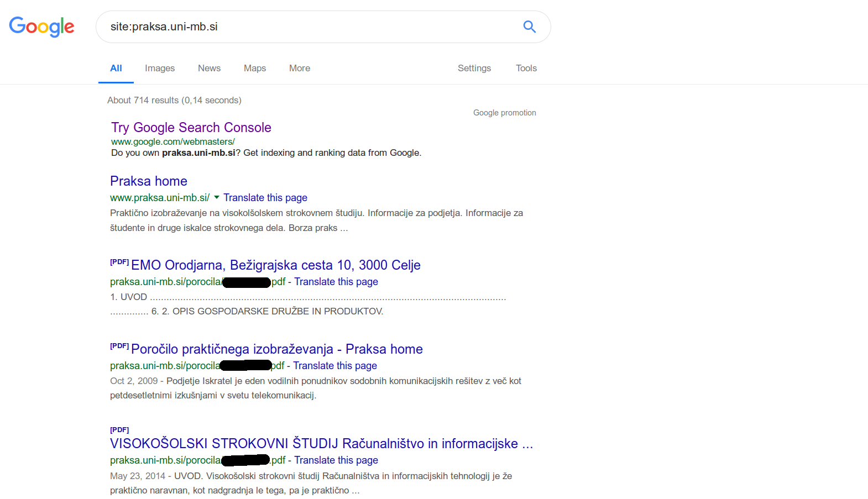Translate the EMO Orodjarna result page

pyautogui.click(x=336, y=282)
